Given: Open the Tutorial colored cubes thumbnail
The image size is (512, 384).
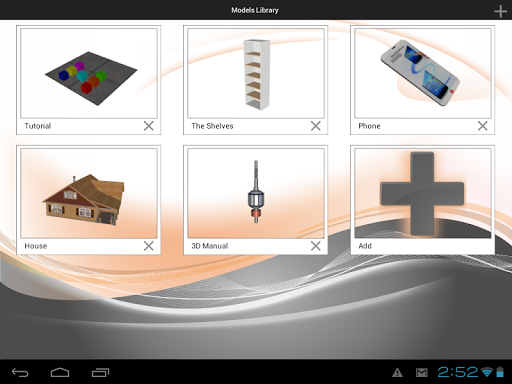Looking at the screenshot, I should 89,73.
